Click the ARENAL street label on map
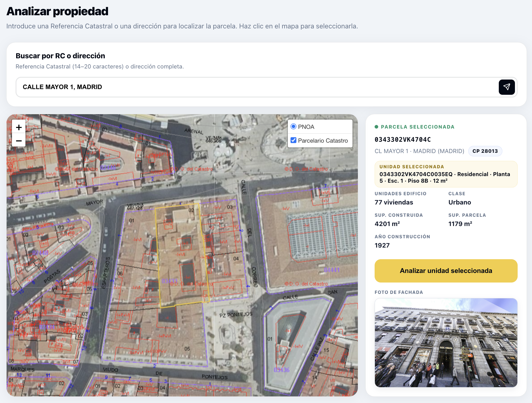Screen dimensions: 532x403 pos(194,131)
